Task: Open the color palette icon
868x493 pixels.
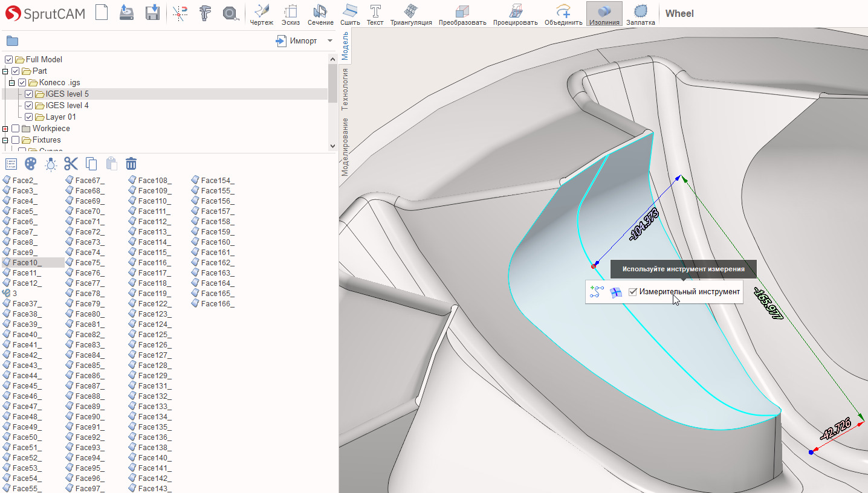Action: click(x=31, y=164)
